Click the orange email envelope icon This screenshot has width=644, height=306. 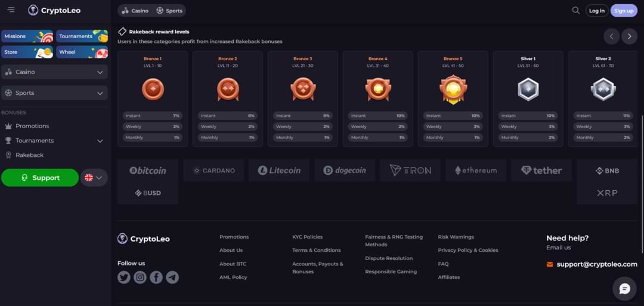pos(550,264)
